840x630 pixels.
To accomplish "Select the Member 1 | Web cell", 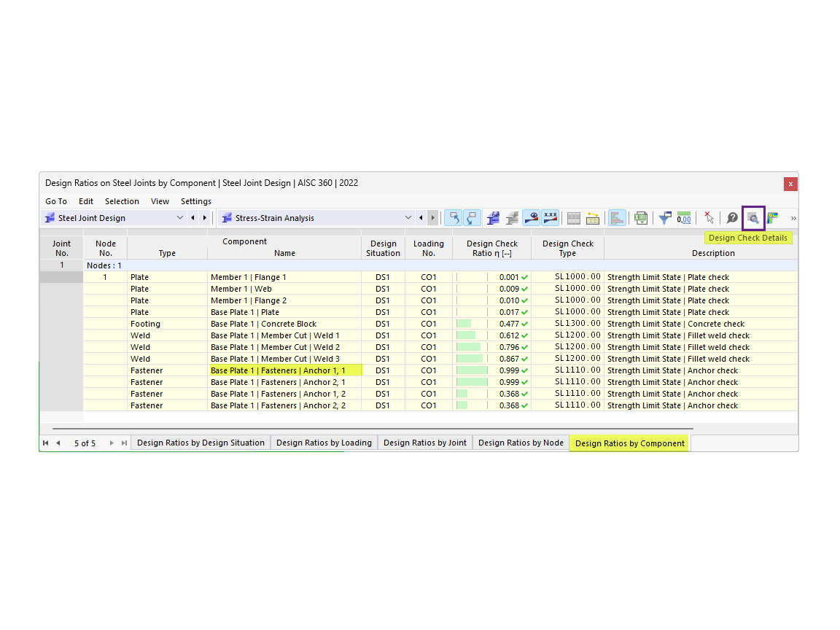I will [x=284, y=289].
